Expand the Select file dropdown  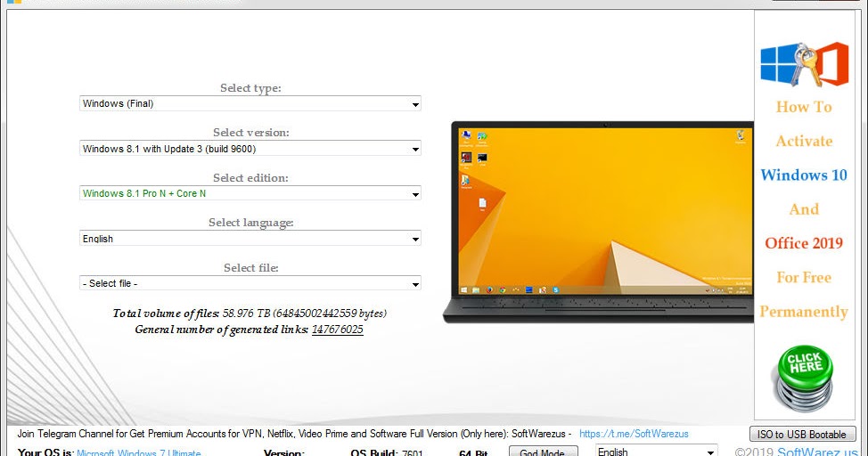tap(250, 283)
